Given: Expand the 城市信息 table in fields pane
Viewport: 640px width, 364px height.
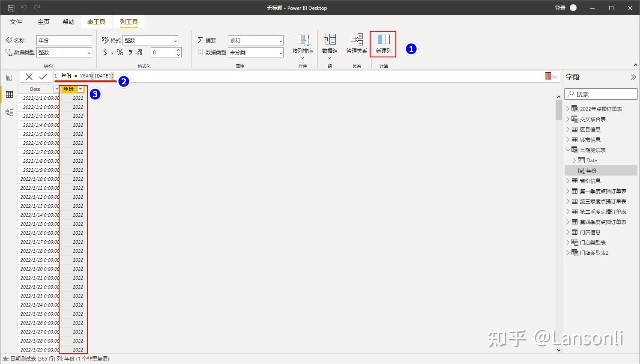Looking at the screenshot, I should 568,139.
